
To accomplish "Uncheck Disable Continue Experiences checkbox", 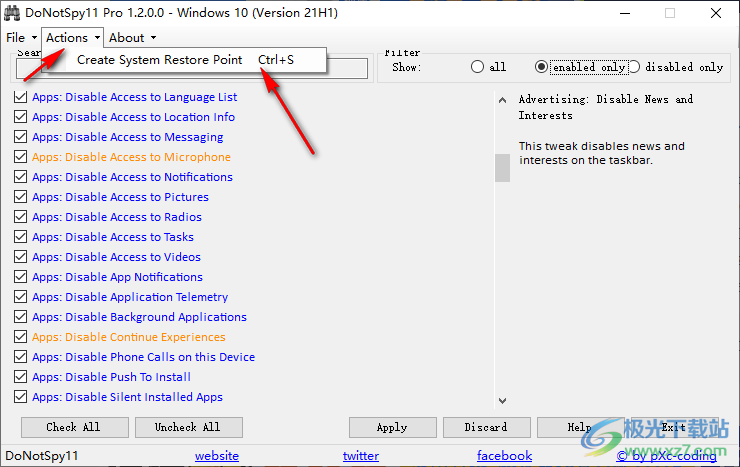I will click(x=20, y=337).
